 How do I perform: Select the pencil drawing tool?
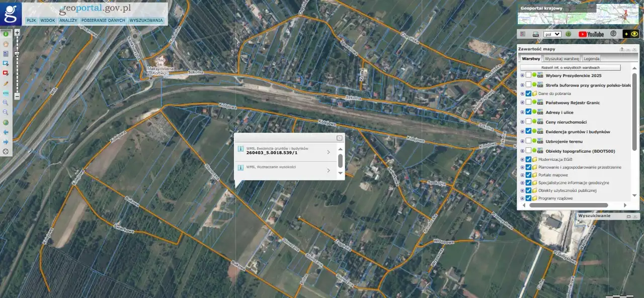pyautogui.click(x=6, y=83)
